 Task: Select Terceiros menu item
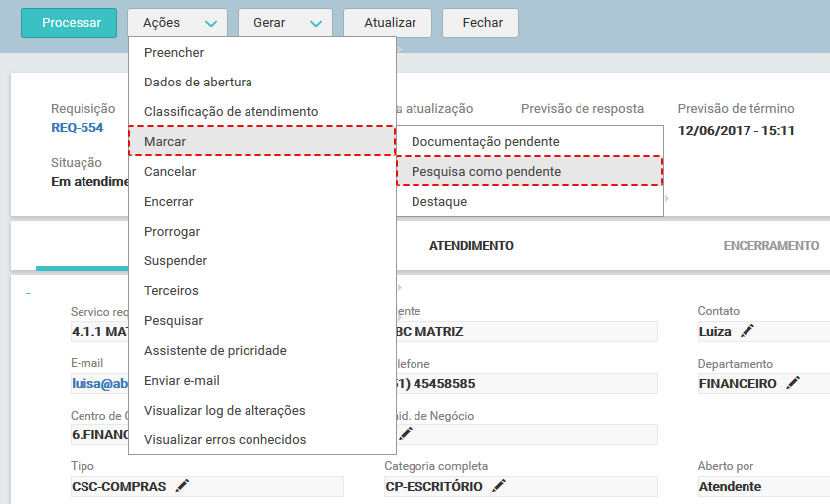pyautogui.click(x=262, y=290)
